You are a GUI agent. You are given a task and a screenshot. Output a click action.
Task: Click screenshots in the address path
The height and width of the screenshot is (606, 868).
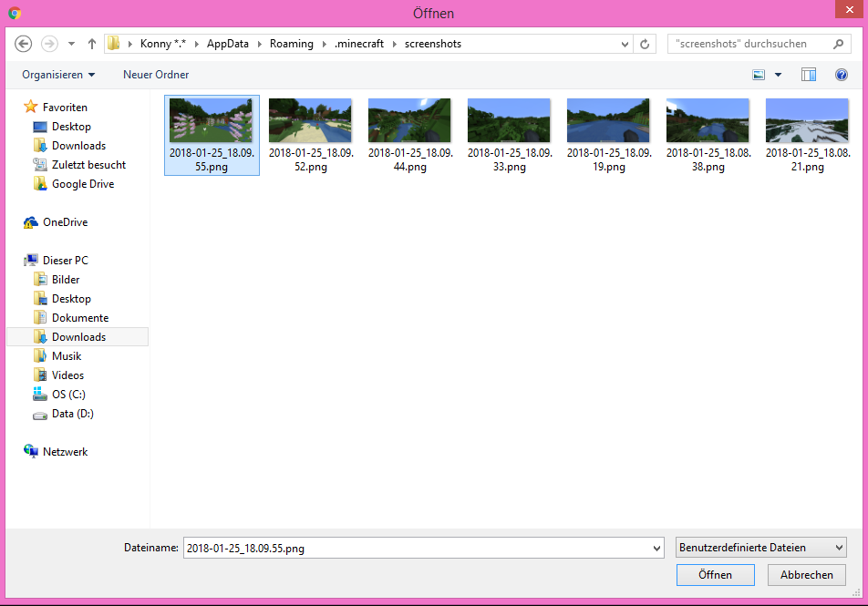(433, 44)
